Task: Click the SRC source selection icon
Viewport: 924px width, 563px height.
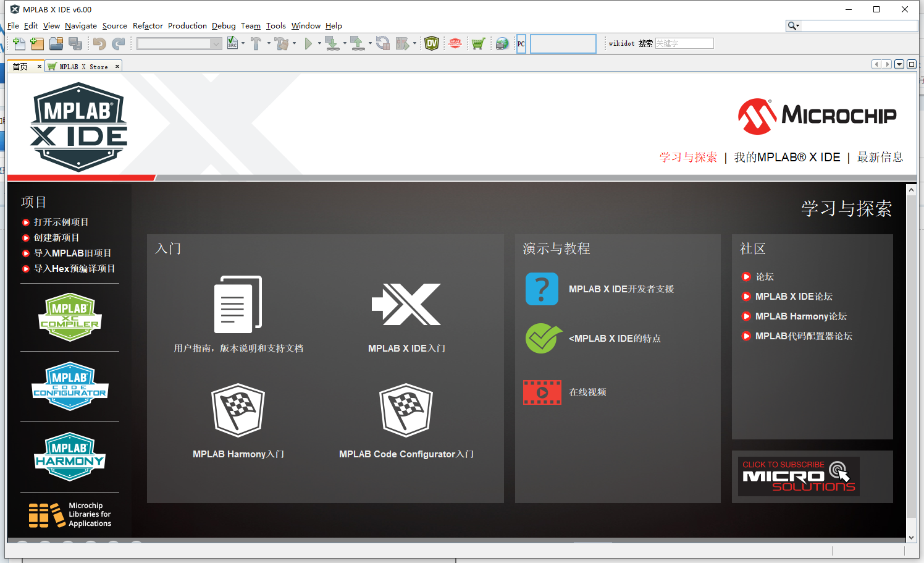Action: 232,43
